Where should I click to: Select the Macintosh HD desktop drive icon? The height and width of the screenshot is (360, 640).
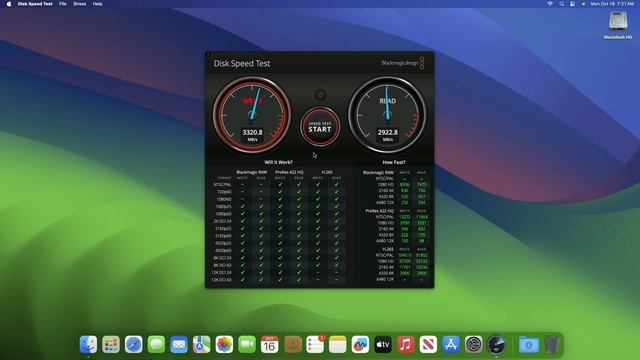point(618,25)
